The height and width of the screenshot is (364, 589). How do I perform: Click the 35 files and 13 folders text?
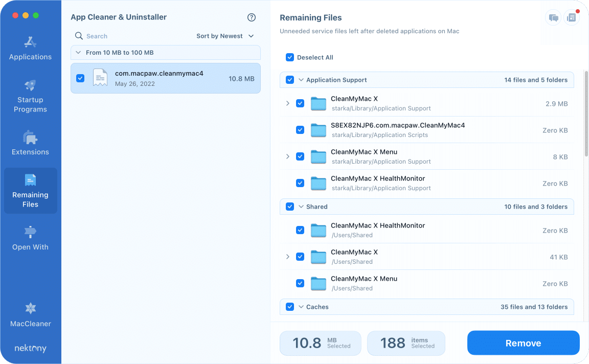(x=534, y=307)
